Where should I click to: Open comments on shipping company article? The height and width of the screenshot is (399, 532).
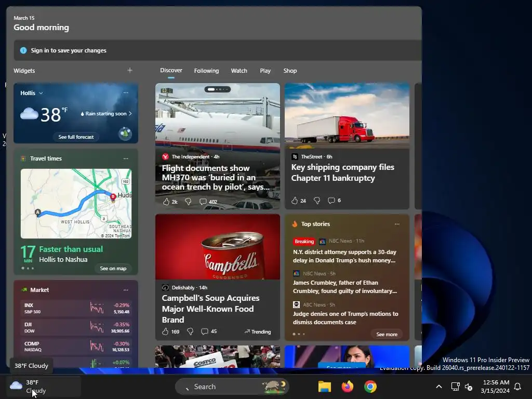point(331,201)
